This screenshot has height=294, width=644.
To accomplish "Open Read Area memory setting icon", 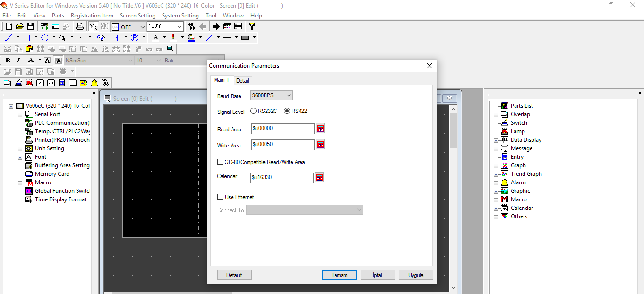I will (320, 129).
